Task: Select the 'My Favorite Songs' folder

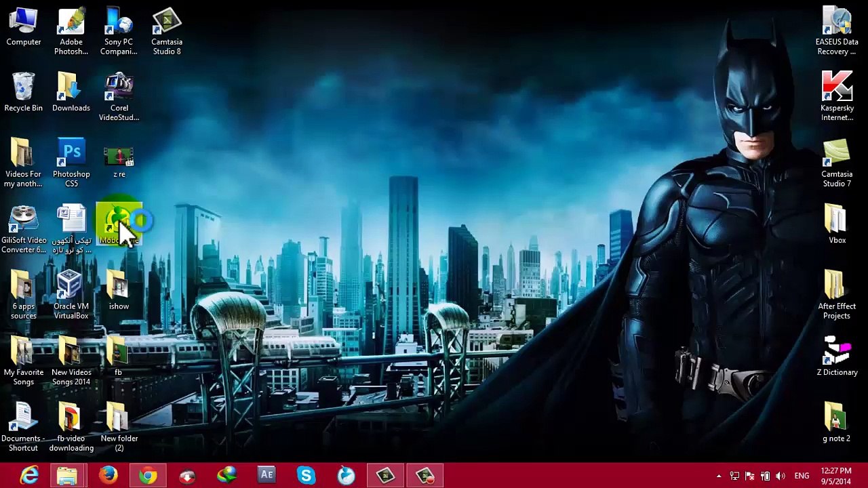Action: [x=24, y=362]
